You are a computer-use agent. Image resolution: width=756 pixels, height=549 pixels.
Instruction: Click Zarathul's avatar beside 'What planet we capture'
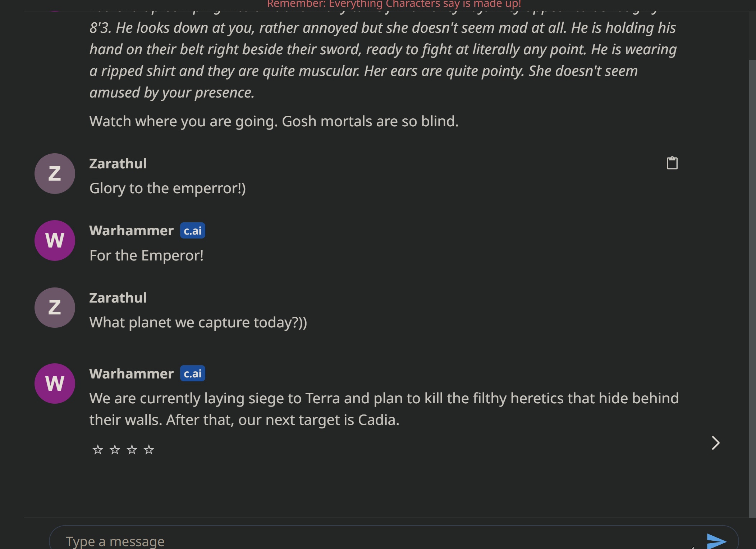coord(55,308)
